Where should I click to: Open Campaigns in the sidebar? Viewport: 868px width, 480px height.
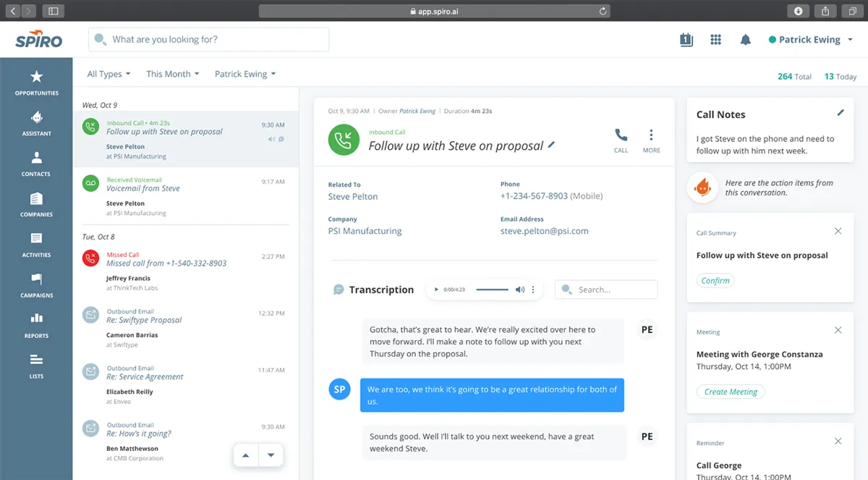click(36, 286)
